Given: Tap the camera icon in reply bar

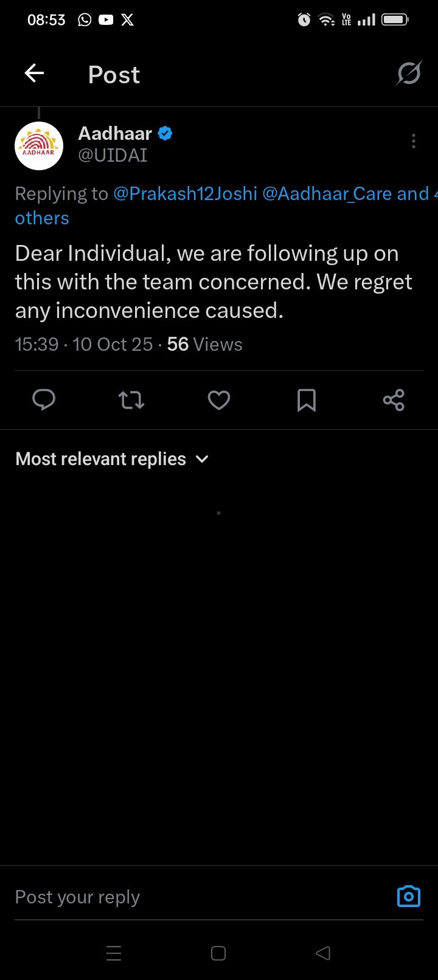Looking at the screenshot, I should [408, 897].
